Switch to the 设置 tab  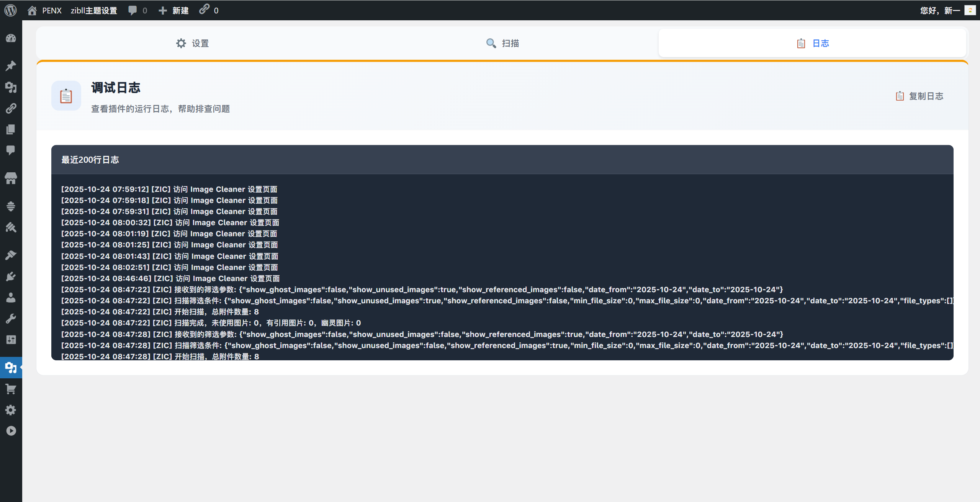(192, 43)
